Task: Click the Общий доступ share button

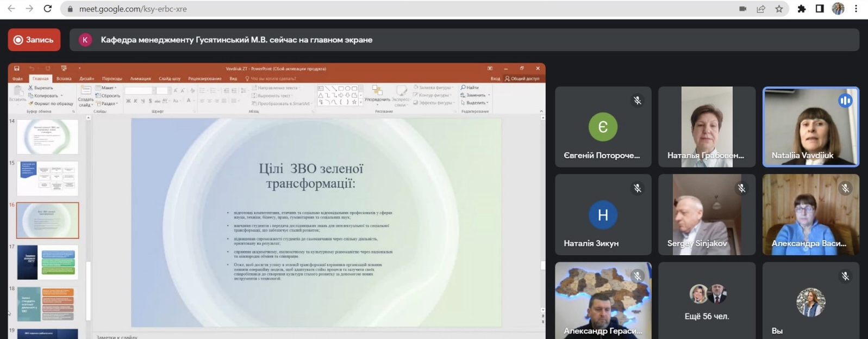Action: [522, 78]
